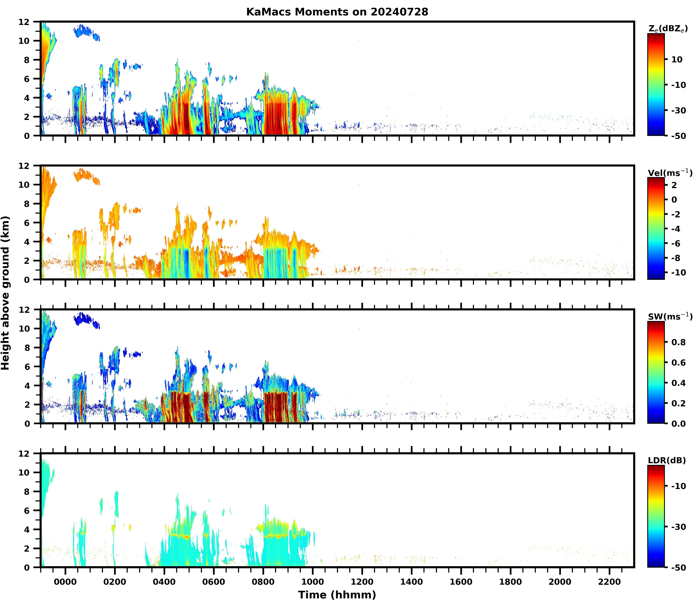Click the Time (hhmm) axis label
Viewport: 700px width, 608px height.
pyautogui.click(x=337, y=595)
